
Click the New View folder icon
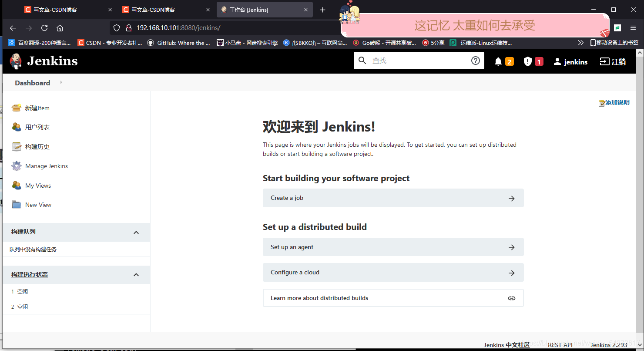[17, 205]
